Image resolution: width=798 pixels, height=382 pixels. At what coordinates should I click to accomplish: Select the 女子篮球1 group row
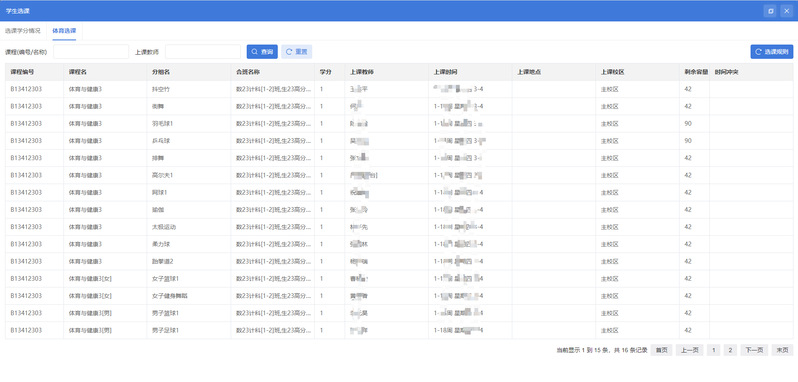pyautogui.click(x=399, y=279)
